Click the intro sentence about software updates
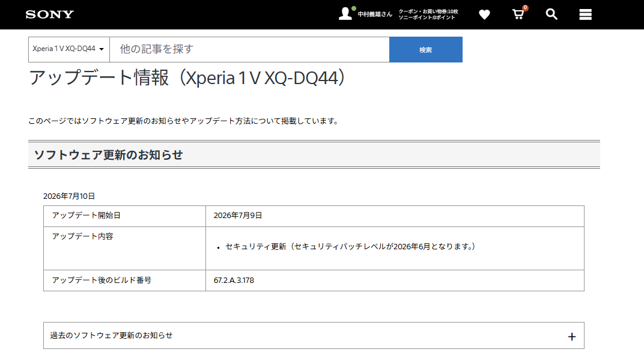 (183, 121)
